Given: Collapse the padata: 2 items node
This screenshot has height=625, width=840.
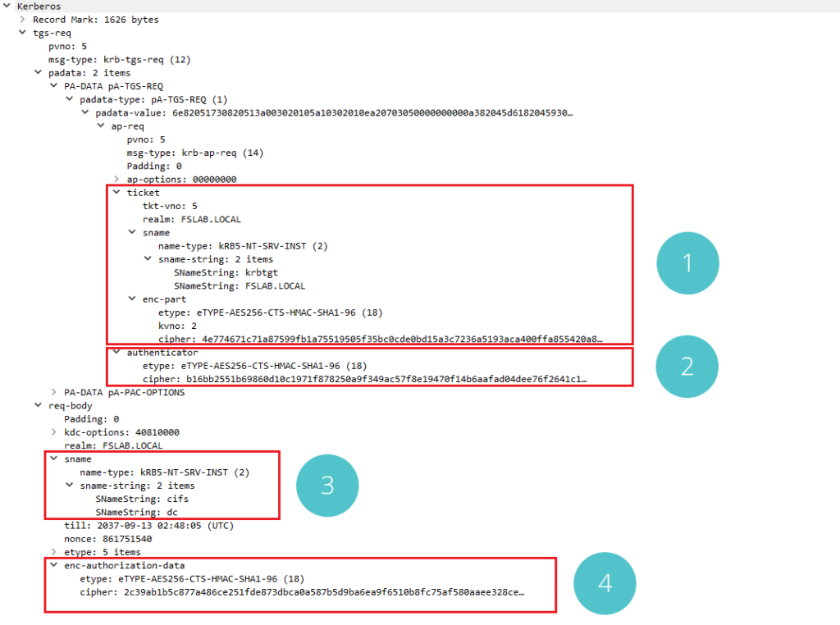Looking at the screenshot, I should [x=38, y=72].
